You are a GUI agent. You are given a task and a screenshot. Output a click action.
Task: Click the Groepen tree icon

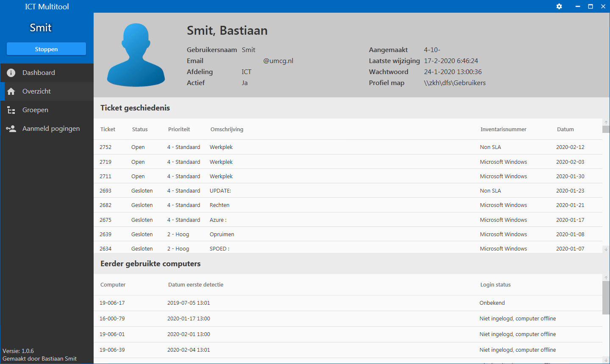pos(11,110)
